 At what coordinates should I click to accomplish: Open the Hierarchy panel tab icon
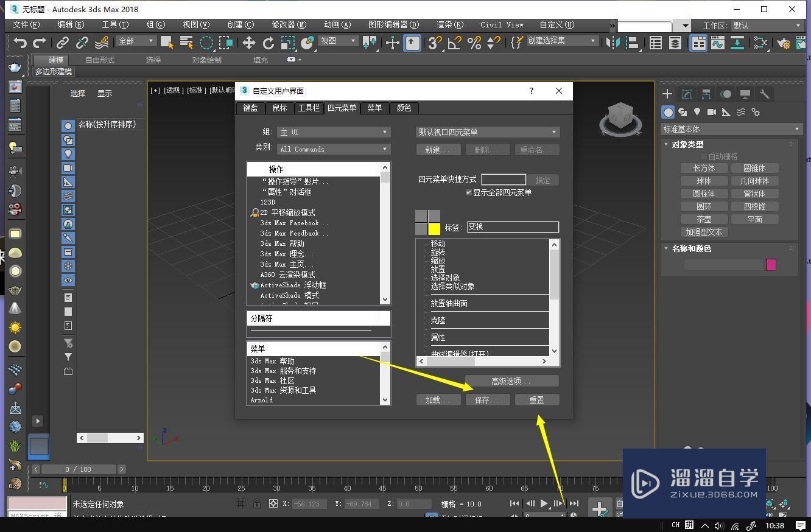pos(706,94)
